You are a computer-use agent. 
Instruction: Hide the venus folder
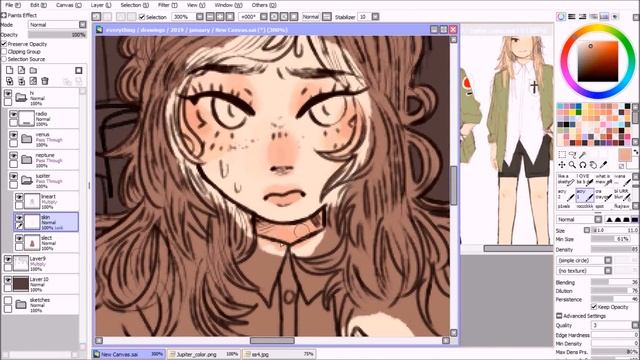[x=13, y=136]
